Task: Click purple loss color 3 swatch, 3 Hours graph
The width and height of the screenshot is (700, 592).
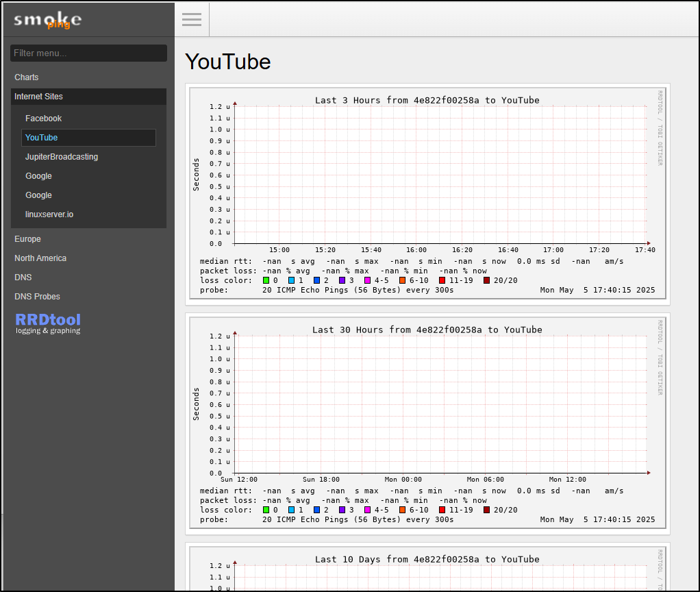Action: [342, 280]
